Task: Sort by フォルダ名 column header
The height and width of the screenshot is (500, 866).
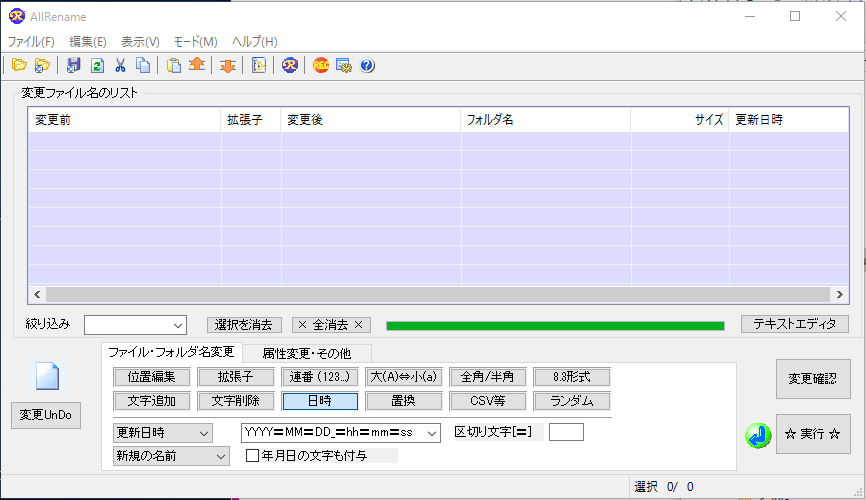Action: click(x=546, y=120)
